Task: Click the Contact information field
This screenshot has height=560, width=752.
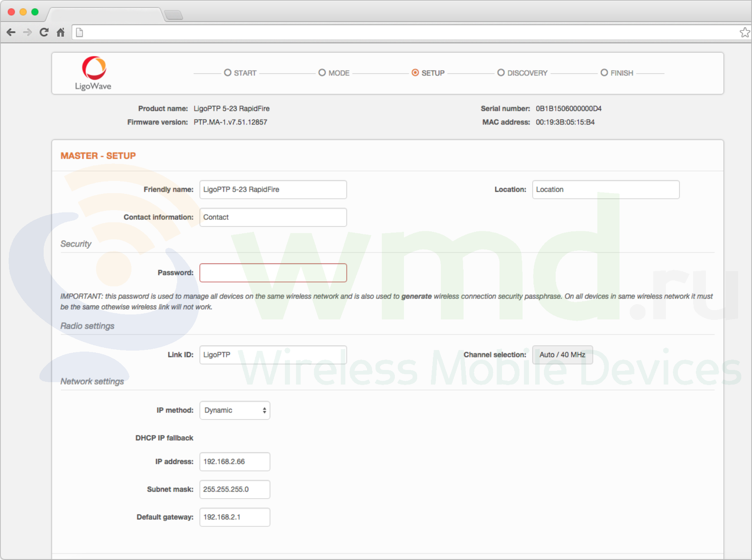Action: point(273,217)
